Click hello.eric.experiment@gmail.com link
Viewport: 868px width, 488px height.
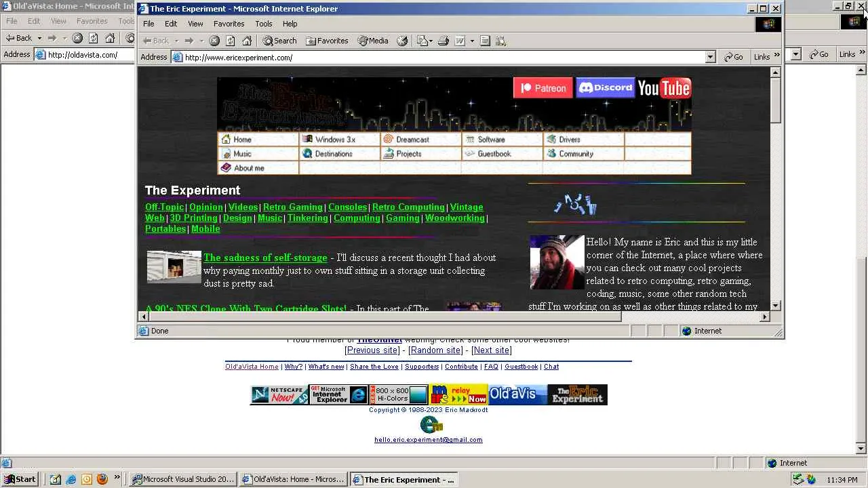[429, 440]
